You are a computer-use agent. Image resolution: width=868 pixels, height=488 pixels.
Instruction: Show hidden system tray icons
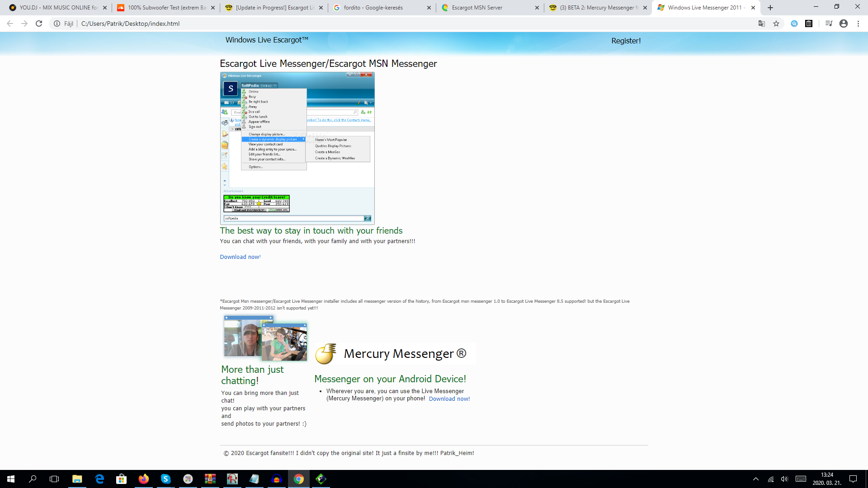(x=756, y=479)
